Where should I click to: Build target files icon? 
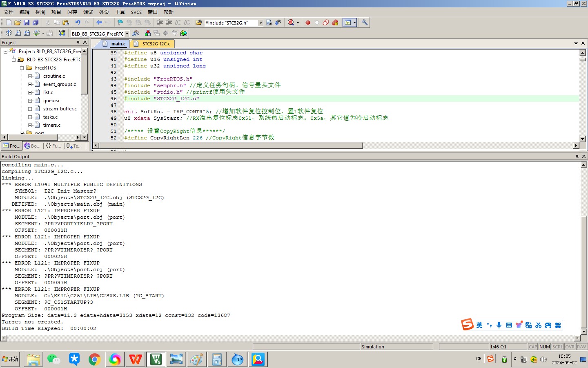[x=18, y=33]
